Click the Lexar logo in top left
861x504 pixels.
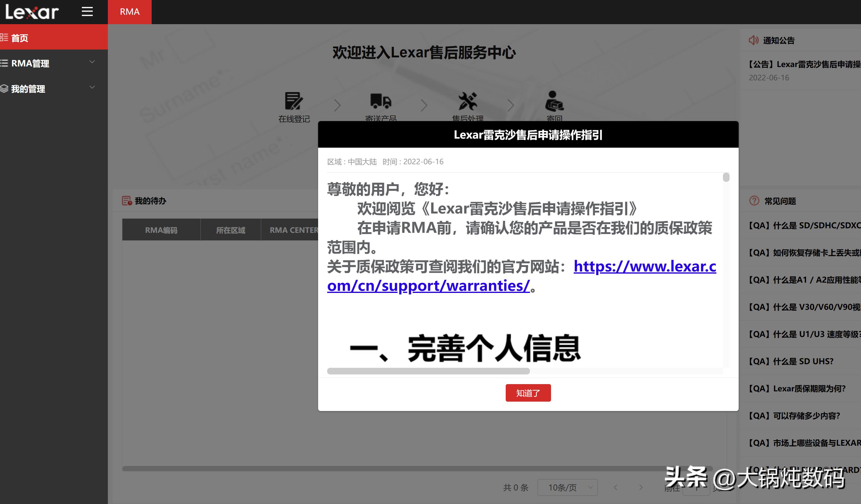(31, 12)
